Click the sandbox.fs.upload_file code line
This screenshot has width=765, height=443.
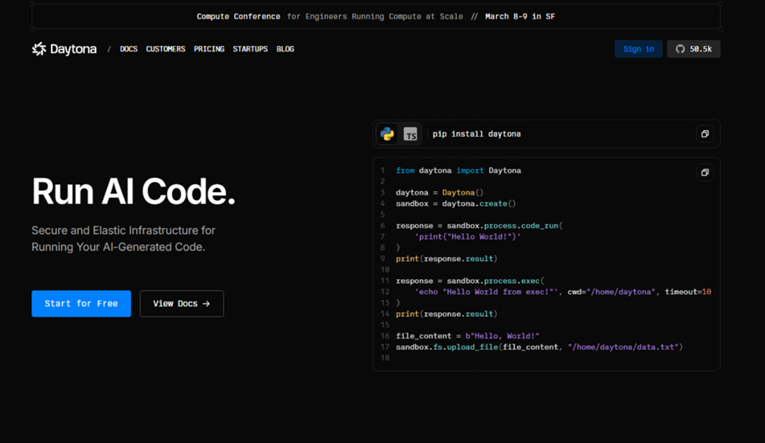tap(538, 347)
